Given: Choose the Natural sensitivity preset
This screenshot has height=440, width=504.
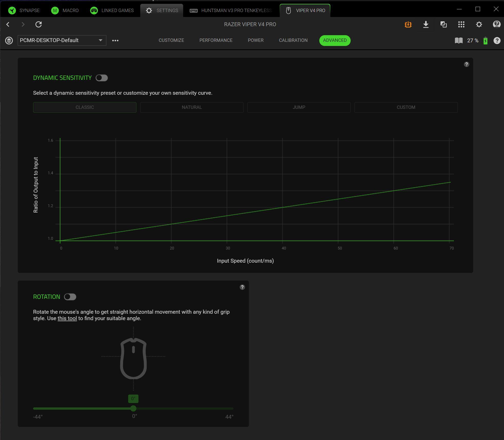Looking at the screenshot, I should coord(192,107).
